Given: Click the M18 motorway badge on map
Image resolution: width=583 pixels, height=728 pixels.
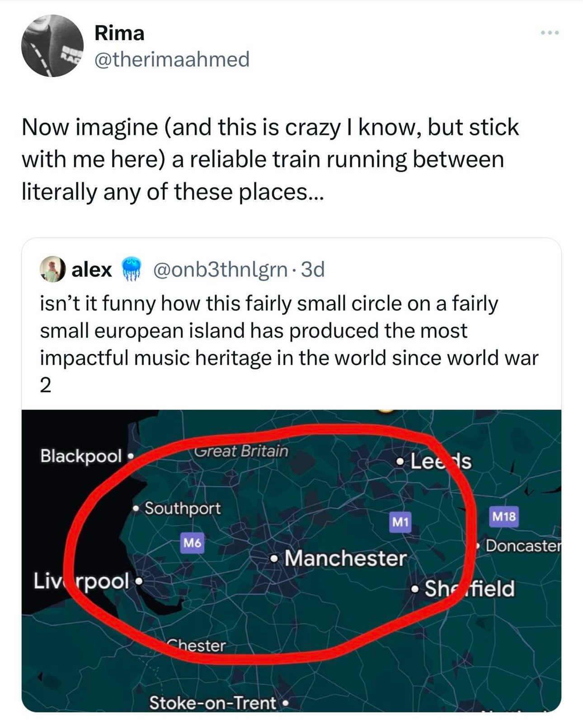Looking at the screenshot, I should [x=504, y=516].
